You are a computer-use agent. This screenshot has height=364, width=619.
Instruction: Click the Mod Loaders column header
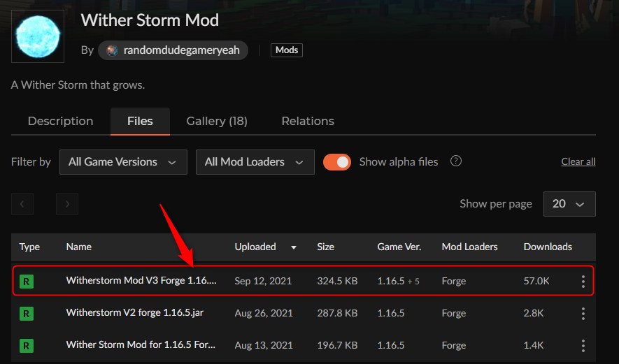[x=470, y=247]
